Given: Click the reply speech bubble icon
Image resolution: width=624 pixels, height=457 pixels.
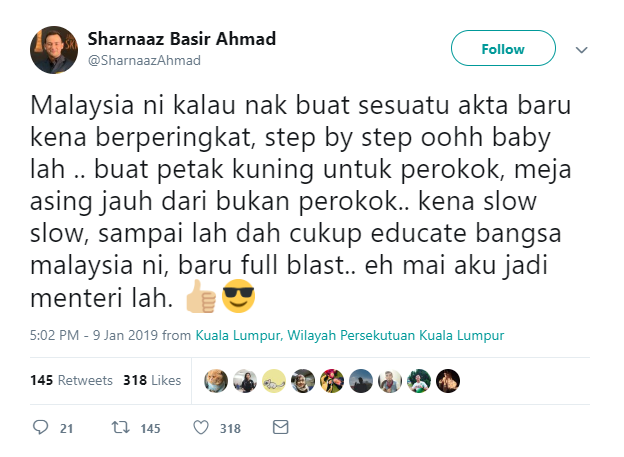Looking at the screenshot, I should 40,427.
